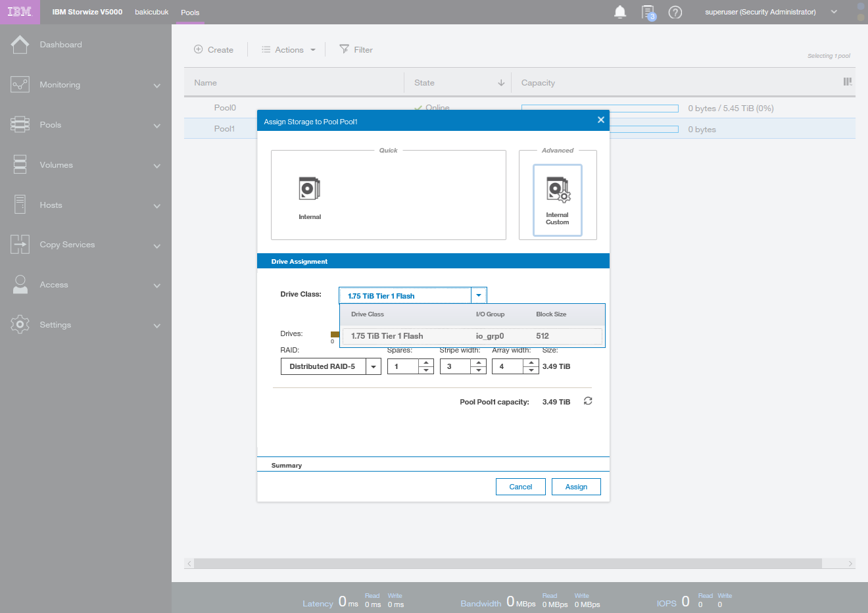Click the Name column header
The image size is (868, 613).
click(294, 83)
